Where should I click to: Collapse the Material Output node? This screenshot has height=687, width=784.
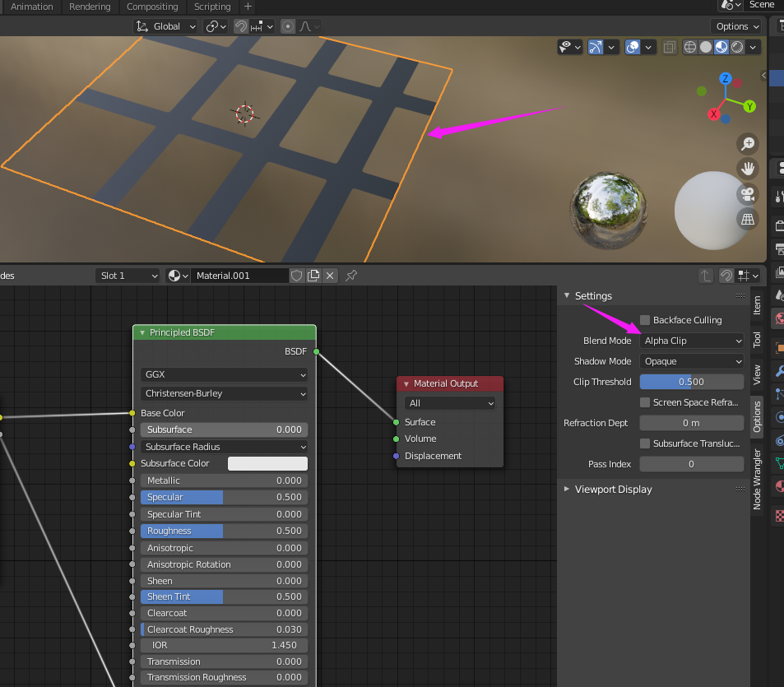(406, 384)
